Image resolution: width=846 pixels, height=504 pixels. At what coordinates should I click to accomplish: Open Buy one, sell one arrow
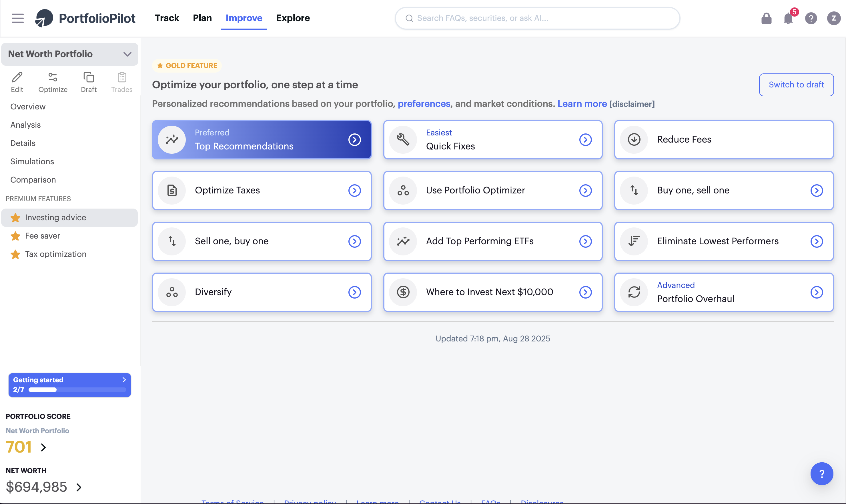tap(817, 191)
